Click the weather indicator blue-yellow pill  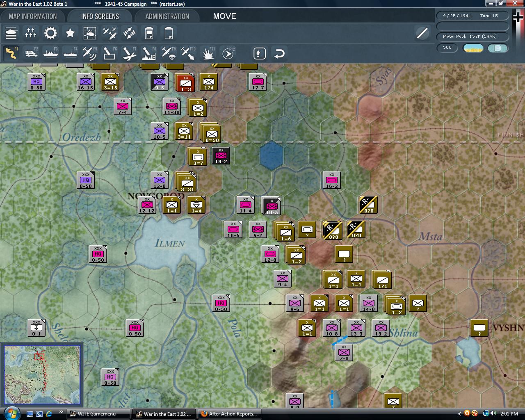473,48
